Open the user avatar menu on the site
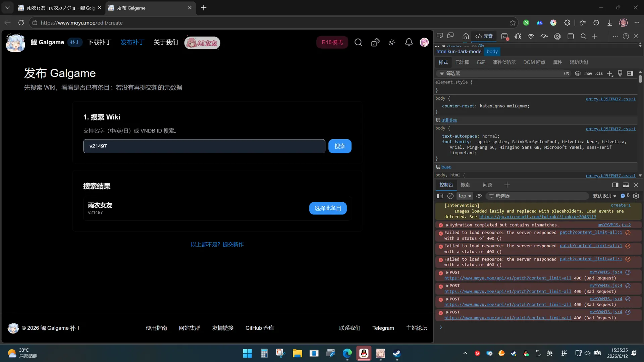The height and width of the screenshot is (362, 644). 424,42
